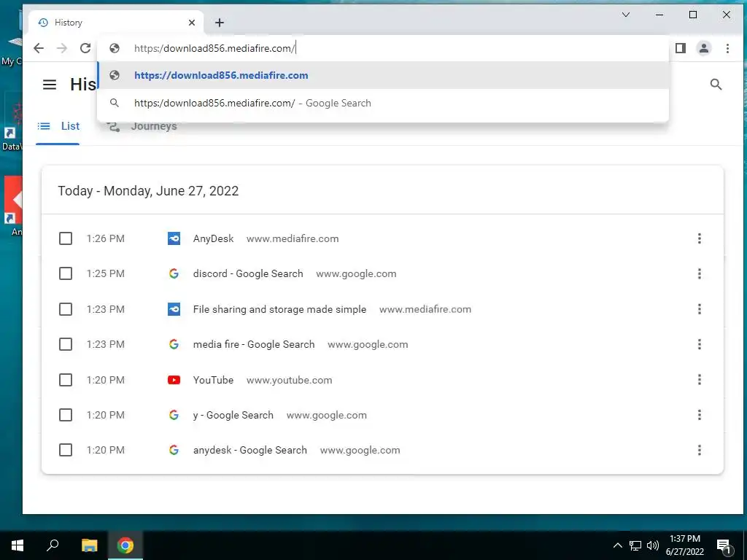Reload the current page
The height and width of the screenshot is (560, 747).
click(x=85, y=48)
